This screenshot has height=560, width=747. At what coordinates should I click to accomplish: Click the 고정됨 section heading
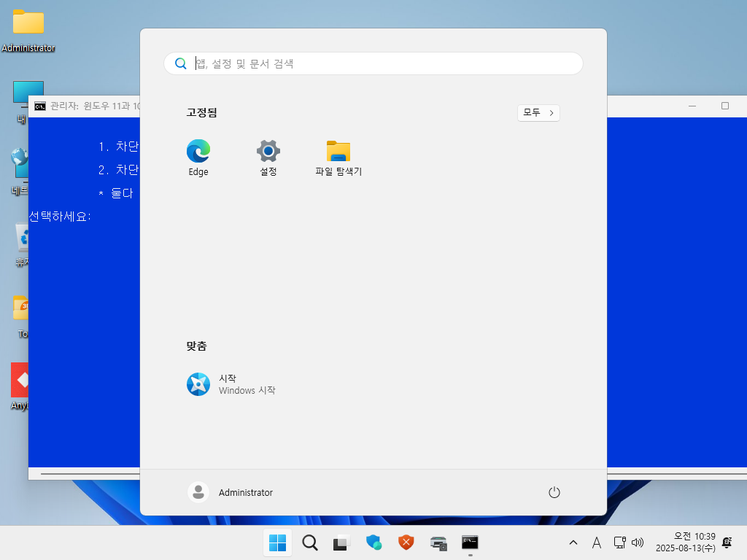201,112
